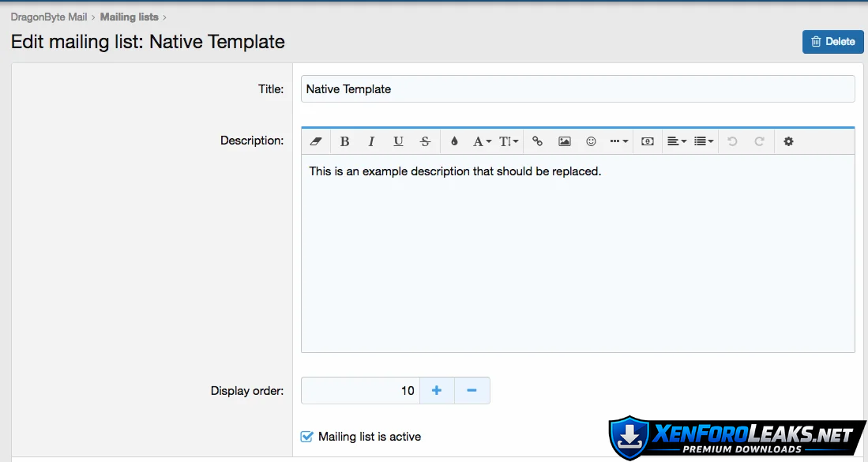The width and height of the screenshot is (868, 462).
Task: Open the list formatting dropdown
Action: [703, 141]
